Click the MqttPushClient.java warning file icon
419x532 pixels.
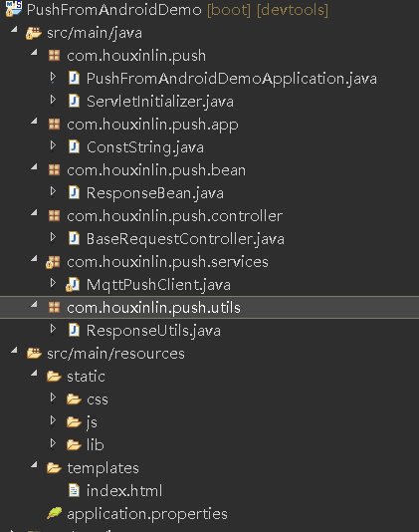click(73, 285)
